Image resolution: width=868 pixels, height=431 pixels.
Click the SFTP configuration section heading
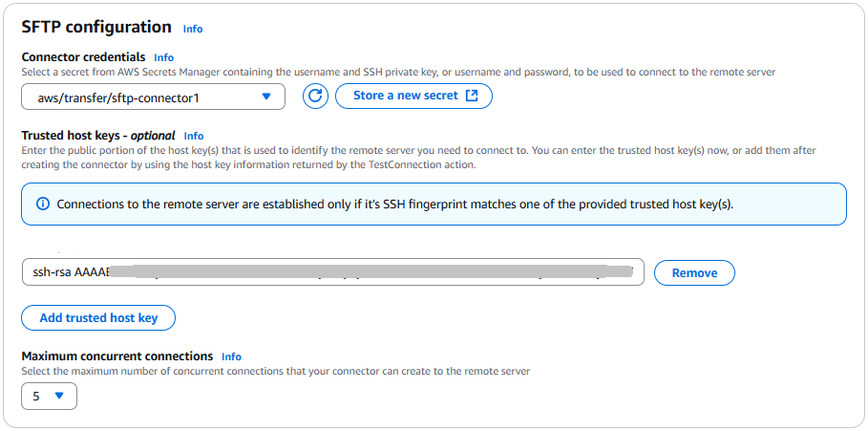pos(96,27)
